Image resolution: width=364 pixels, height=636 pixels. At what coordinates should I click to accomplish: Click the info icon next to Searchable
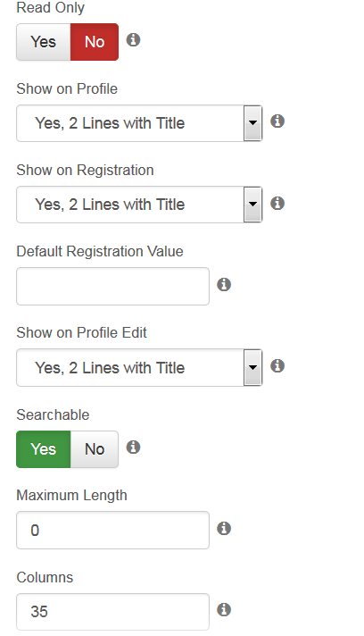click(133, 447)
